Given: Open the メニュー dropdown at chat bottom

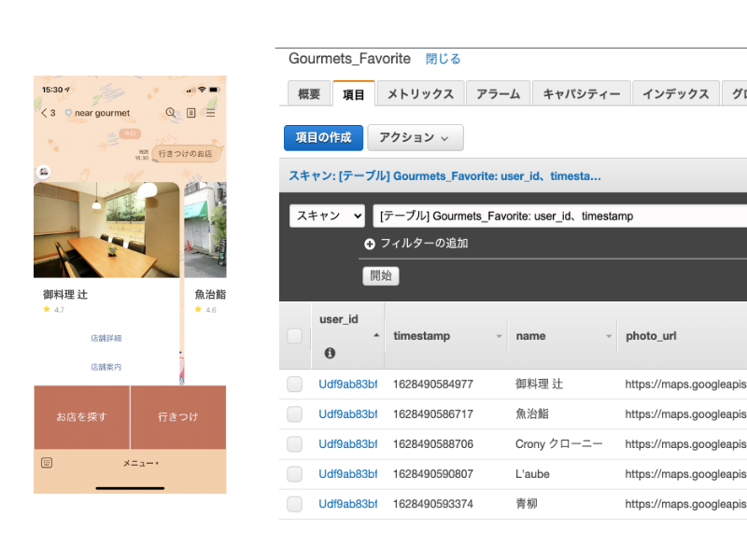Looking at the screenshot, I should [141, 463].
